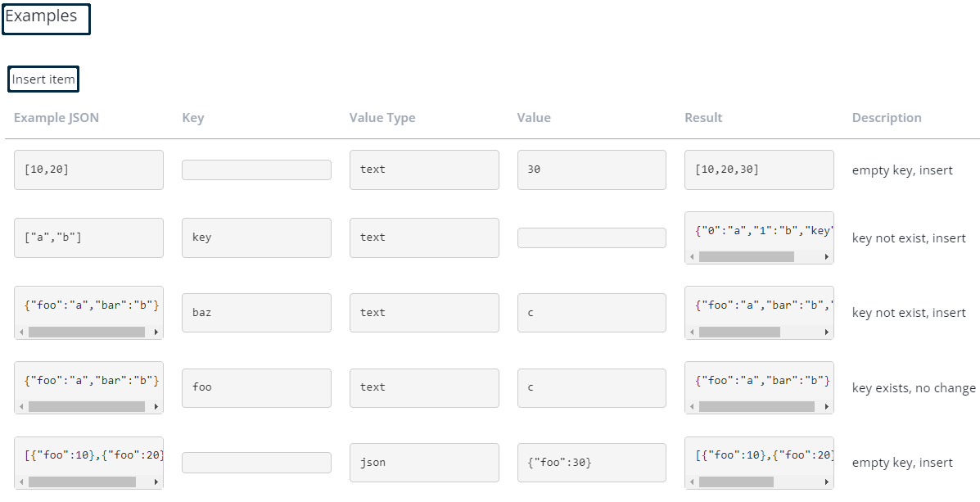Click the Result field showing [10,20,30]
The image size is (980, 502).
[x=760, y=170]
